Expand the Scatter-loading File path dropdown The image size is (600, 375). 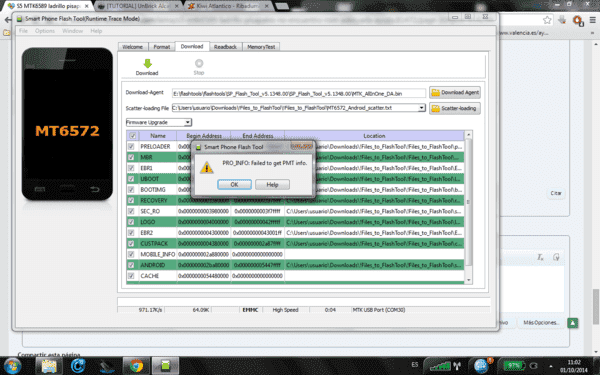coord(421,108)
